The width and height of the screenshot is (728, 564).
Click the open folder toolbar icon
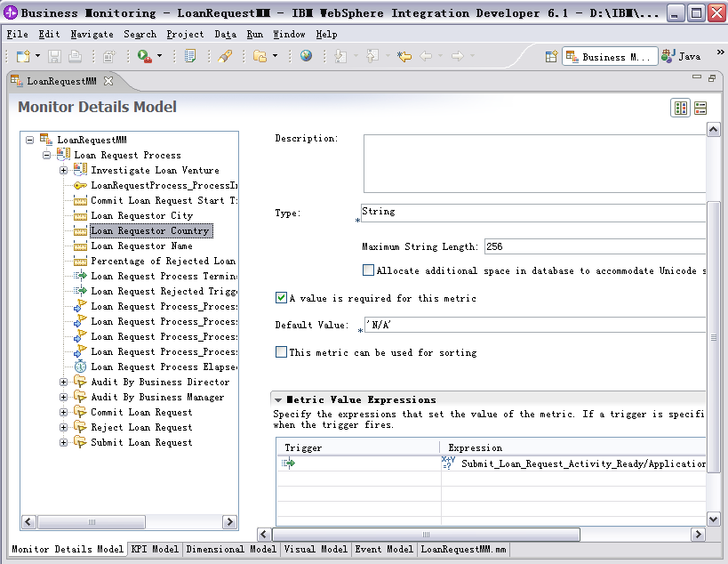pyautogui.click(x=260, y=56)
